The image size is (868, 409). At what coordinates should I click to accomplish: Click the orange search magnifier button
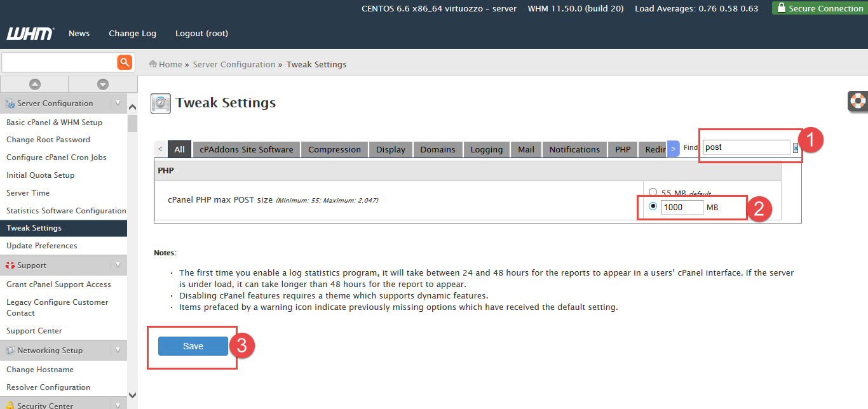(125, 62)
